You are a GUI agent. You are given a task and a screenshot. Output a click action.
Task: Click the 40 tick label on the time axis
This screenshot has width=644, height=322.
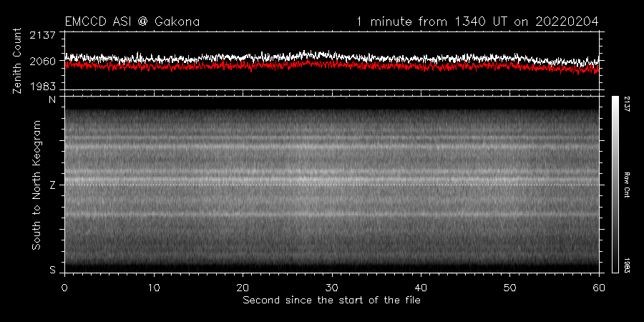(421, 287)
